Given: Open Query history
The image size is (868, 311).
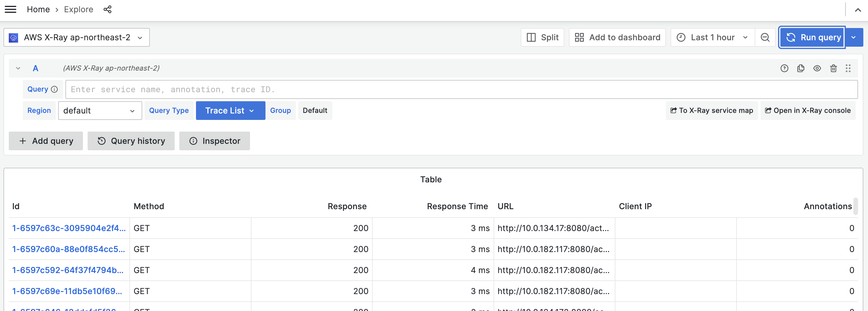Looking at the screenshot, I should coord(131,141).
